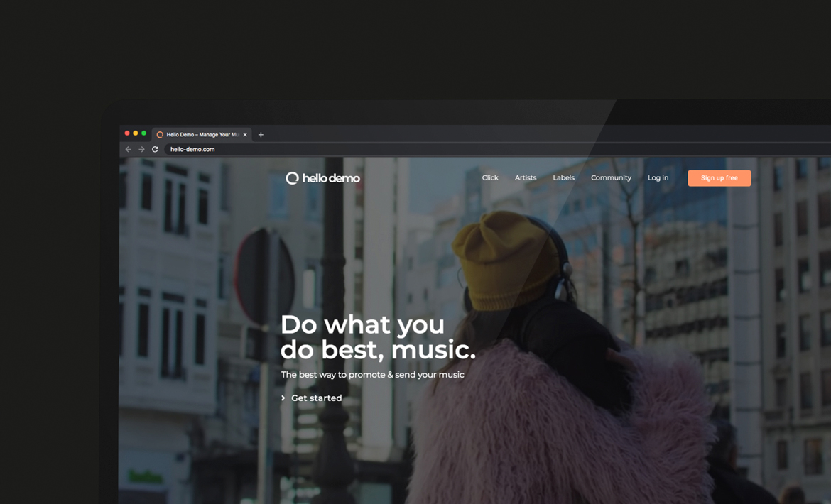The width and height of the screenshot is (831, 504).
Task: Click the Log in link
Action: (x=658, y=178)
